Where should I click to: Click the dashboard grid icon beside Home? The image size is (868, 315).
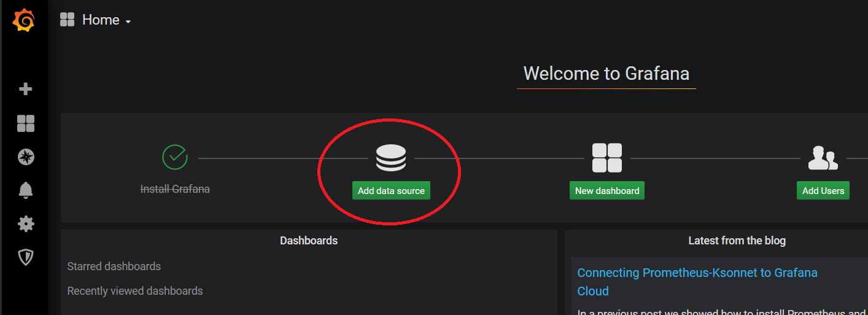67,20
